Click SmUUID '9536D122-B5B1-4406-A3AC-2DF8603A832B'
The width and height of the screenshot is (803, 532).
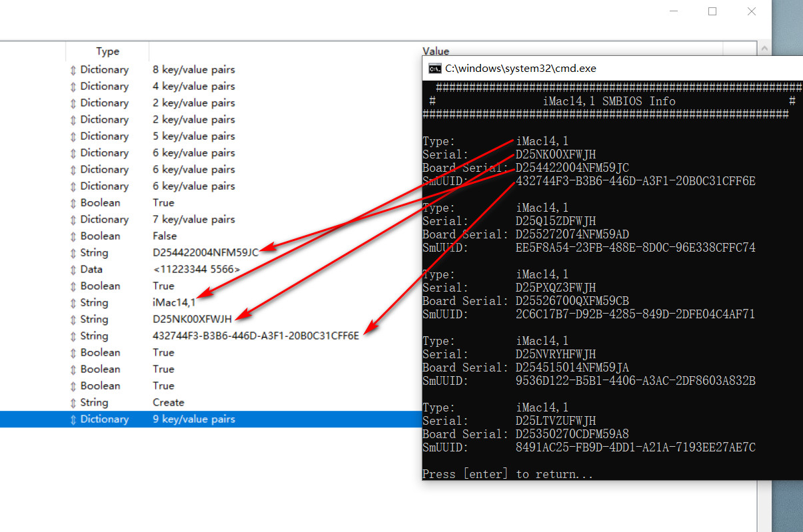636,381
